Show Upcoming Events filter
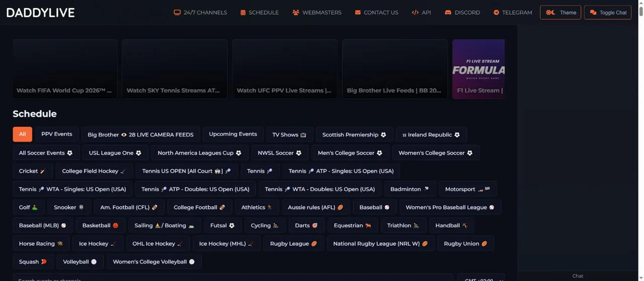The image size is (644, 281). point(233,134)
